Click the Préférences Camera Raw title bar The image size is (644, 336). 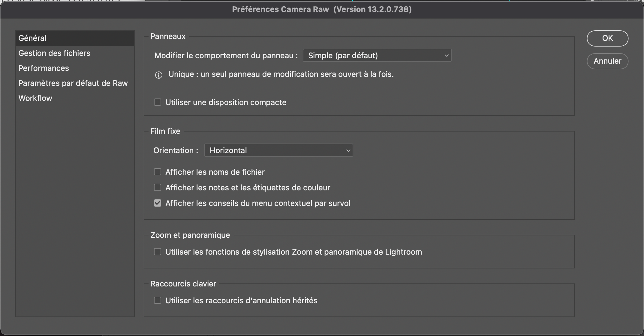(x=322, y=9)
